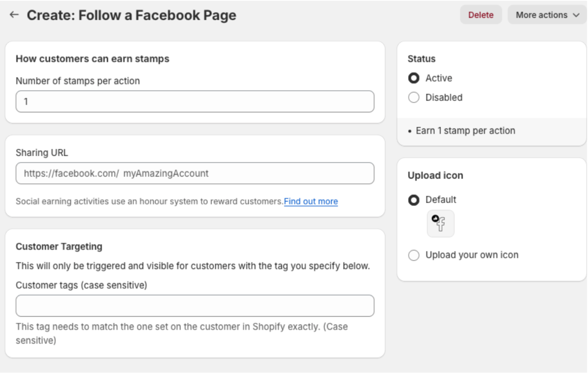Focus the Number of stamps per action field
Viewport: 588px width, 376px height.
195,102
